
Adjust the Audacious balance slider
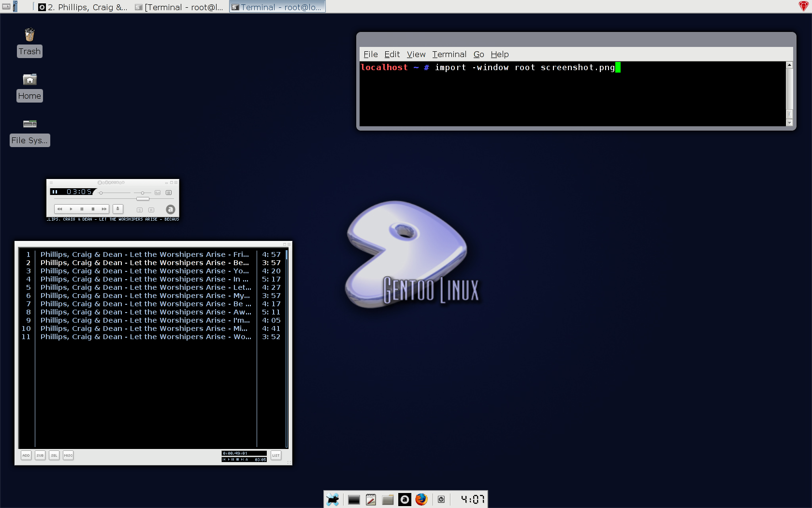click(142, 193)
